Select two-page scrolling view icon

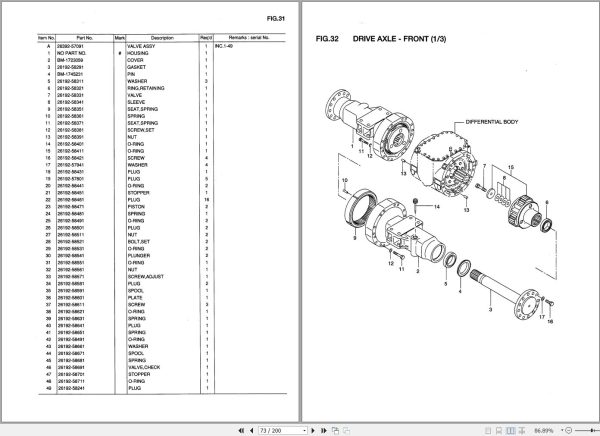[522, 430]
